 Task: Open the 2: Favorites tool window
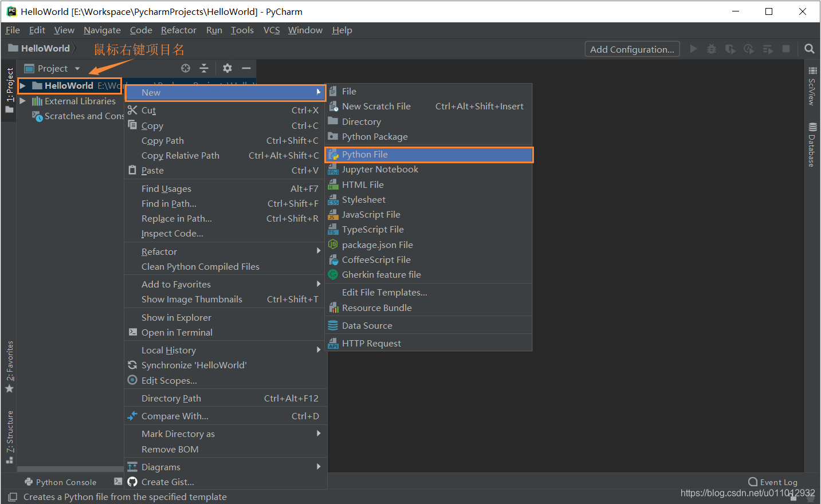9,367
